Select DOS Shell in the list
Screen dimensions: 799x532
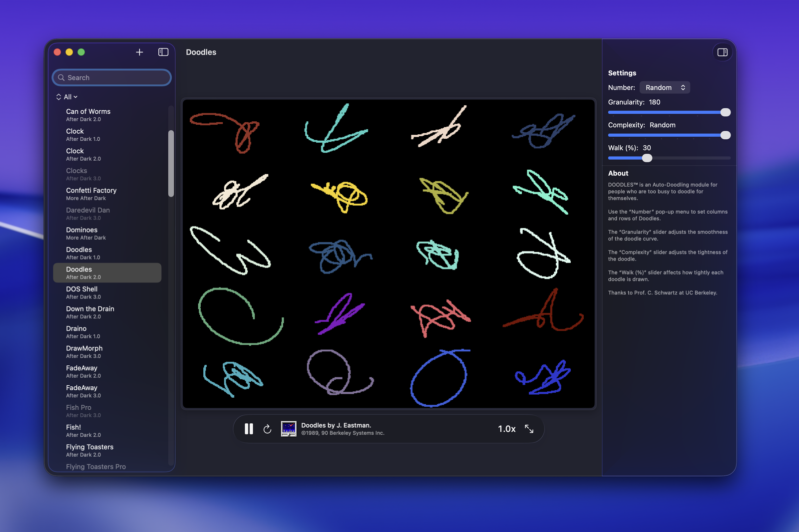click(107, 292)
